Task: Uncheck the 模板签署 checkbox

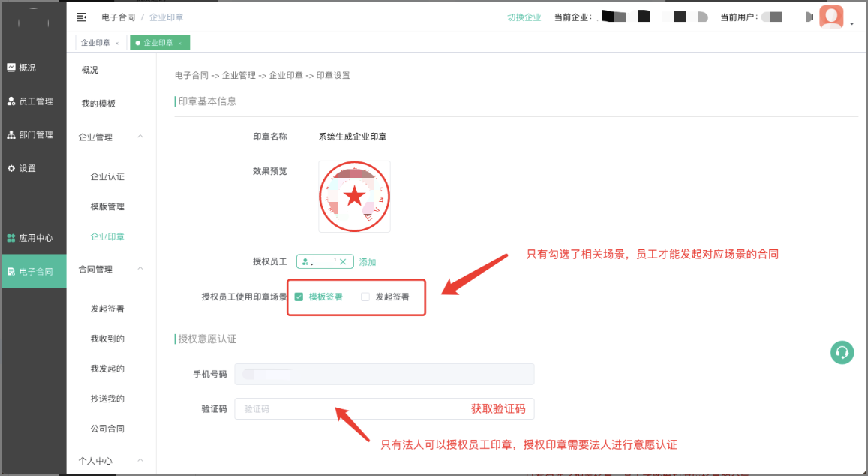Action: [x=299, y=297]
